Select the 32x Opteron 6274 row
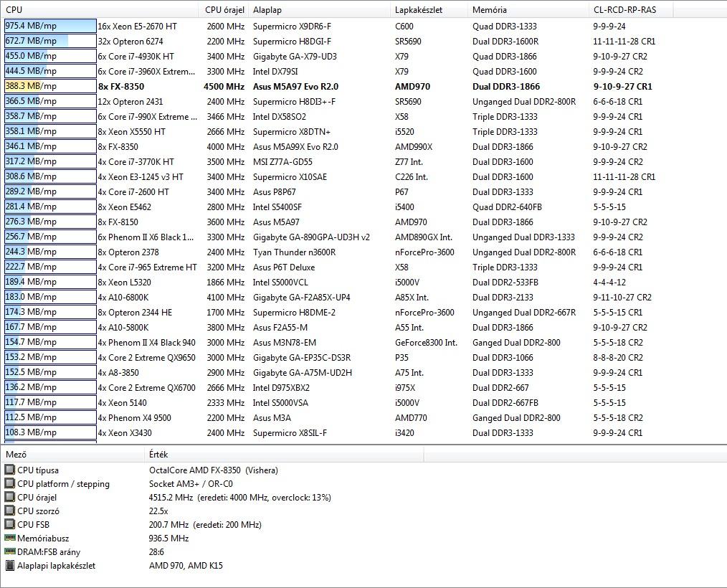Screen dimensions: 727x588 pos(363,42)
